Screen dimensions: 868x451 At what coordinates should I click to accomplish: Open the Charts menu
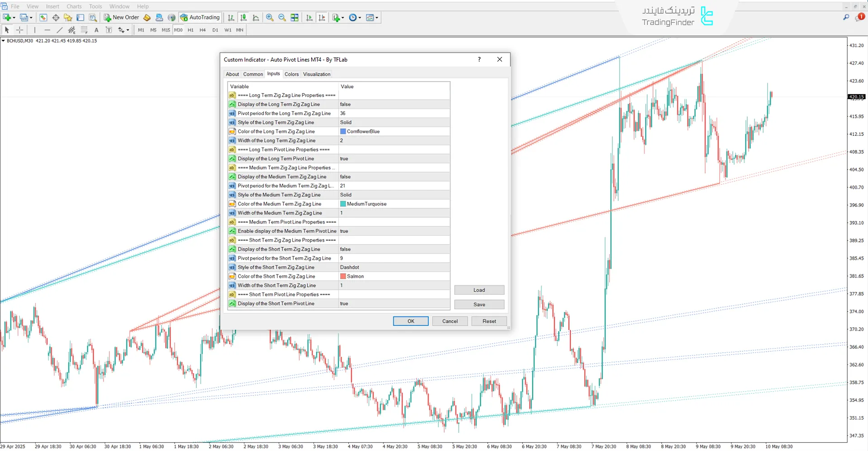point(73,6)
